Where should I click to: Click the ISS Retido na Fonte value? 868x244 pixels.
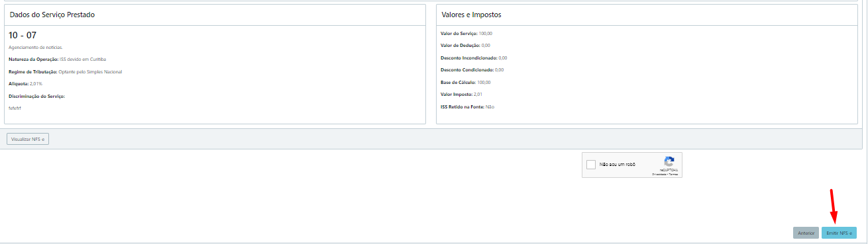coord(490,106)
